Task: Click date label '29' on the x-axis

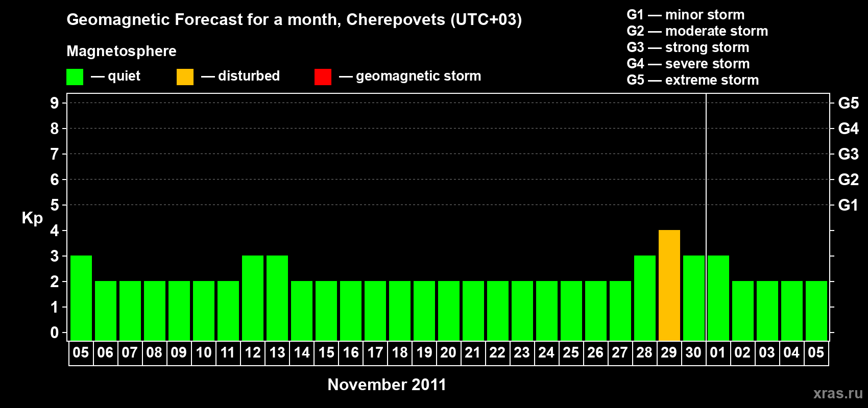Action: [669, 353]
